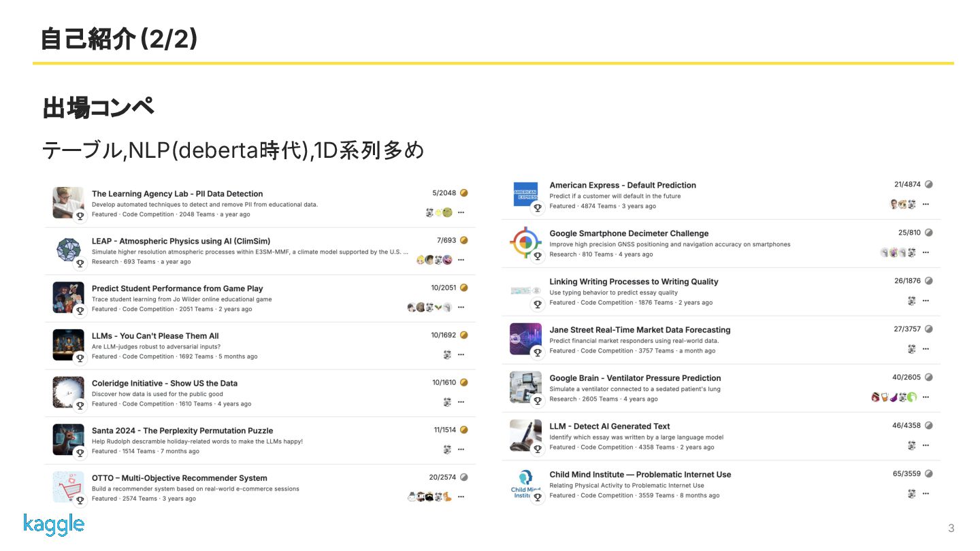Click the heading 出場コンペ

click(x=98, y=108)
